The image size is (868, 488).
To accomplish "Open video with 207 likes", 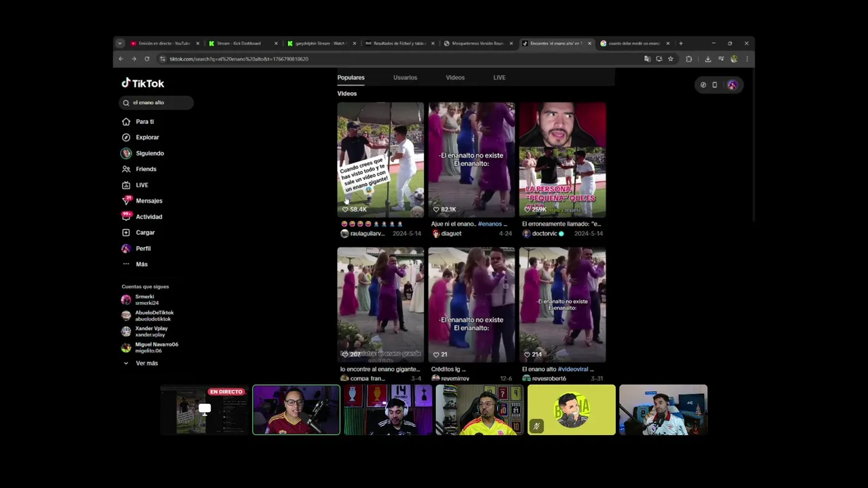I will [380, 305].
